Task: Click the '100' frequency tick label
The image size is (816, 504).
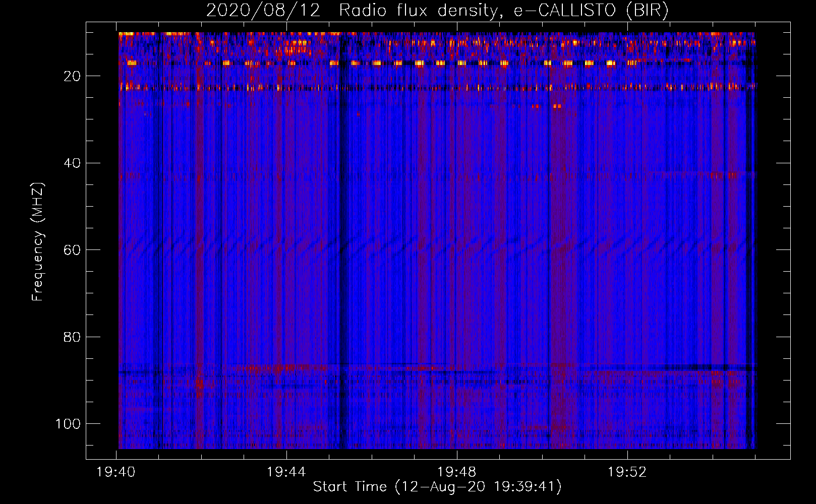Action: [x=68, y=424]
